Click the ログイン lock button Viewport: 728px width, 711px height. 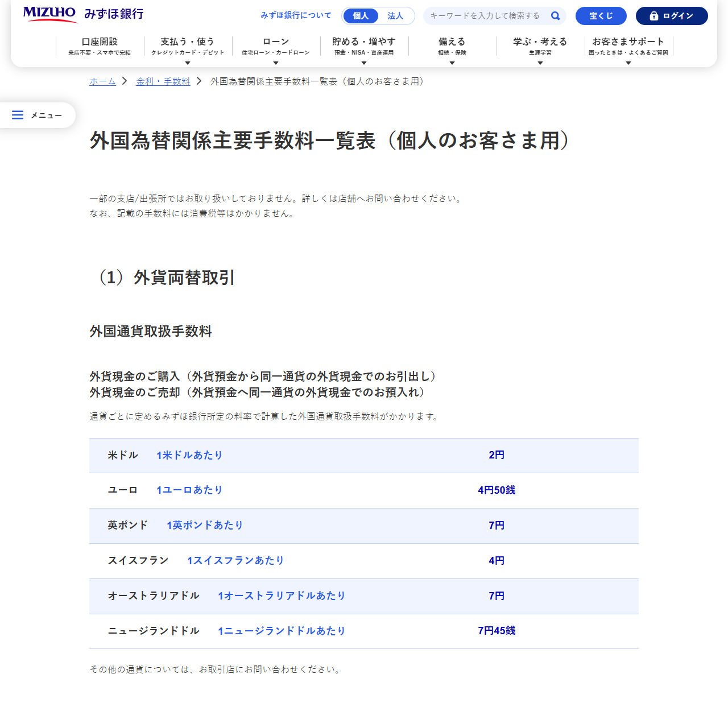672,16
